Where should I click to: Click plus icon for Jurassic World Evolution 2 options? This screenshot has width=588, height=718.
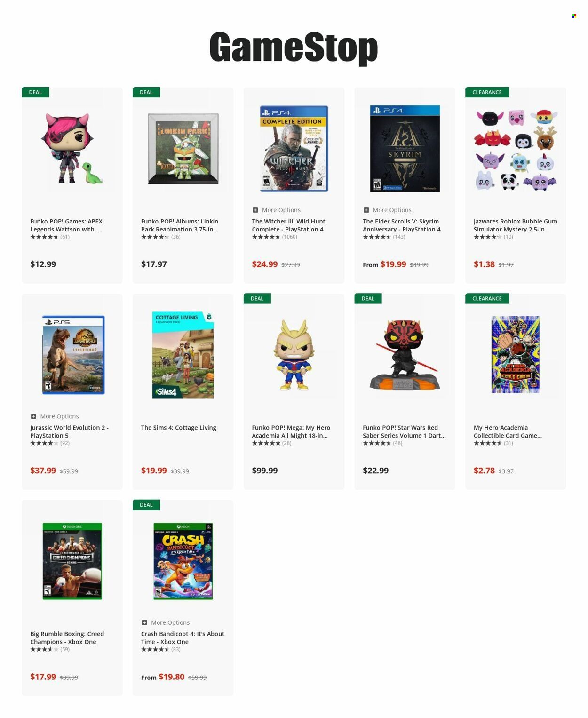[33, 416]
